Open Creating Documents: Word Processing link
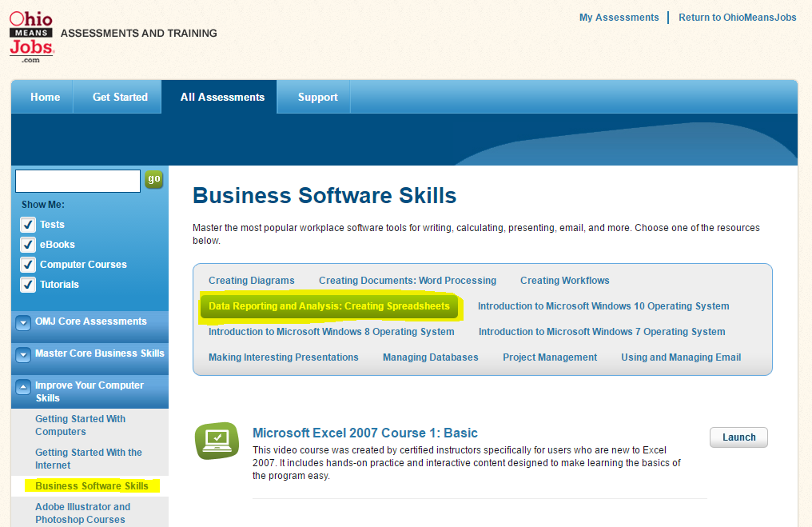The image size is (812, 527). (408, 281)
